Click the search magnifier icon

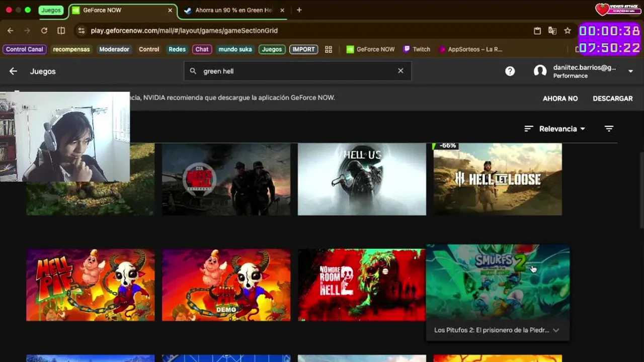point(193,71)
